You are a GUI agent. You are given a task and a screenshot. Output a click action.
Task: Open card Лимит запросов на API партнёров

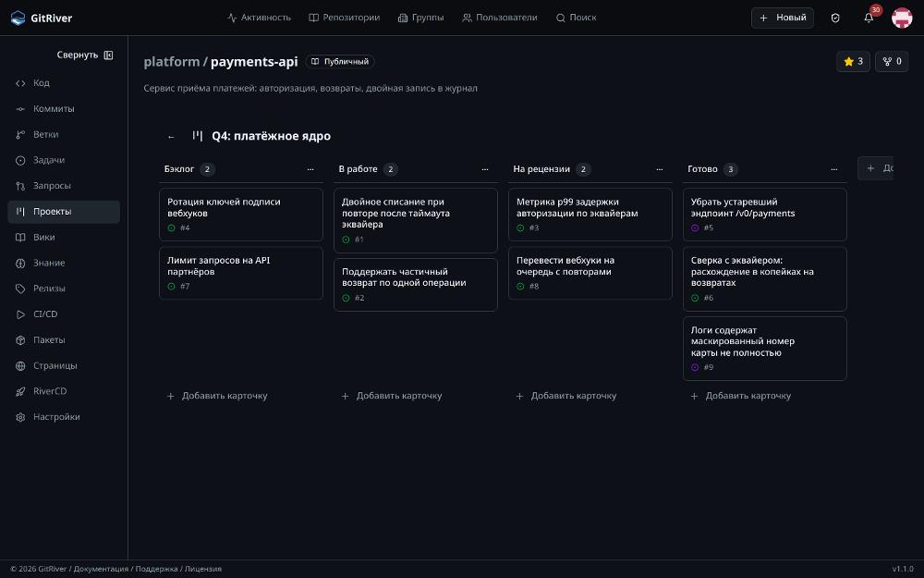coord(241,273)
